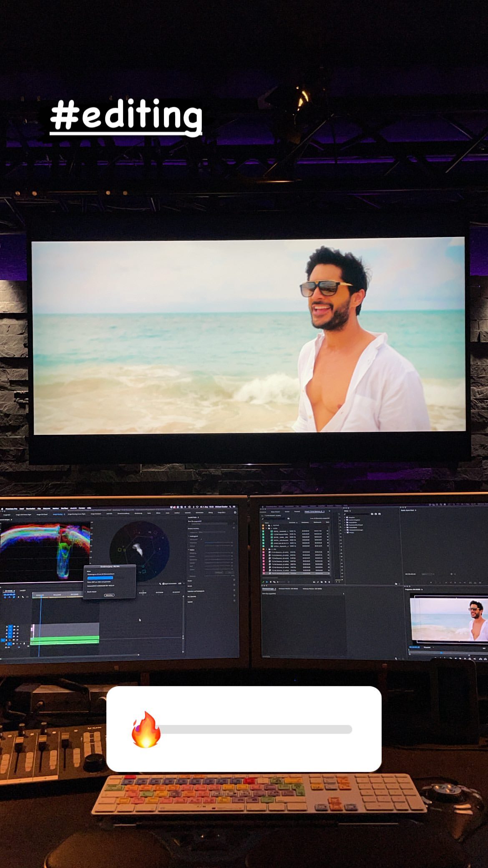The height and width of the screenshot is (868, 488).
Task: Click the fire emoji slider track
Action: click(x=254, y=729)
